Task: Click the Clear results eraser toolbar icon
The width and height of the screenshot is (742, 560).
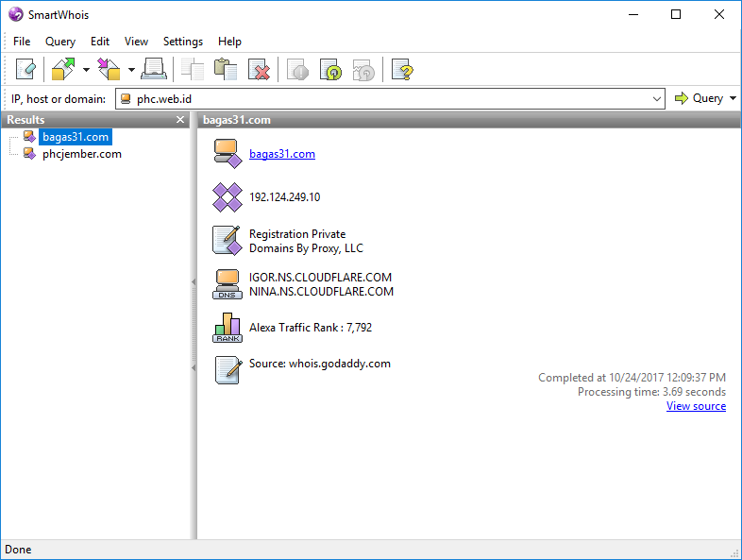Action: click(x=25, y=70)
